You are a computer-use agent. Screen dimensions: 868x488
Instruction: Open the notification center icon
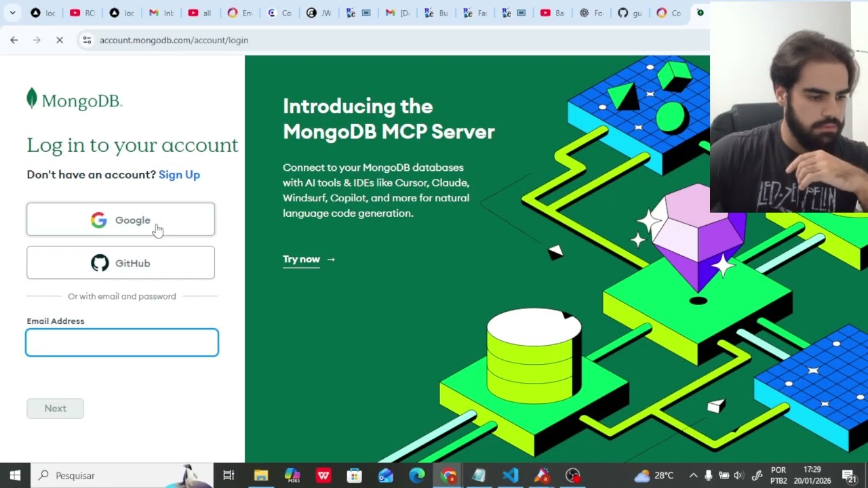(848, 475)
